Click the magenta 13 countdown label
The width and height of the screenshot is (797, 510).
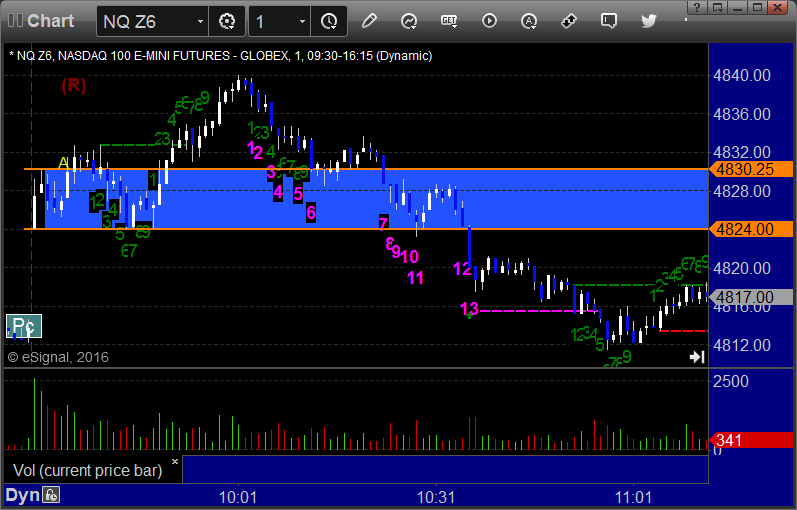tap(469, 308)
